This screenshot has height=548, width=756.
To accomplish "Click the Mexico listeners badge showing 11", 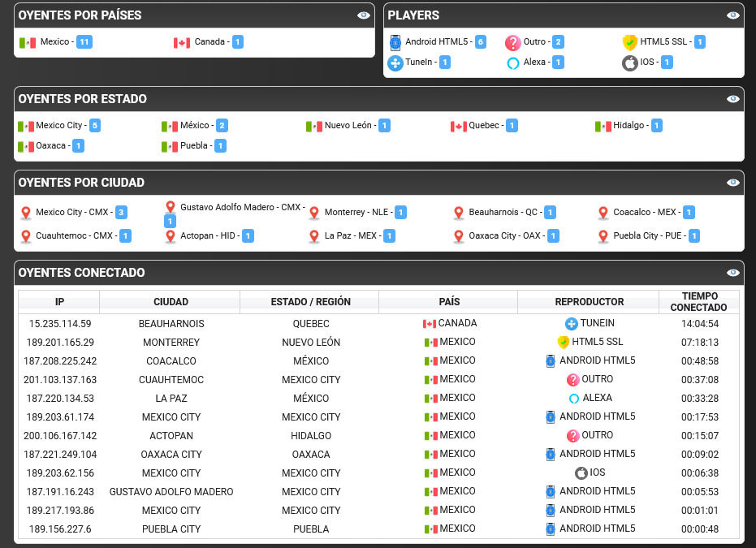I will pos(84,42).
